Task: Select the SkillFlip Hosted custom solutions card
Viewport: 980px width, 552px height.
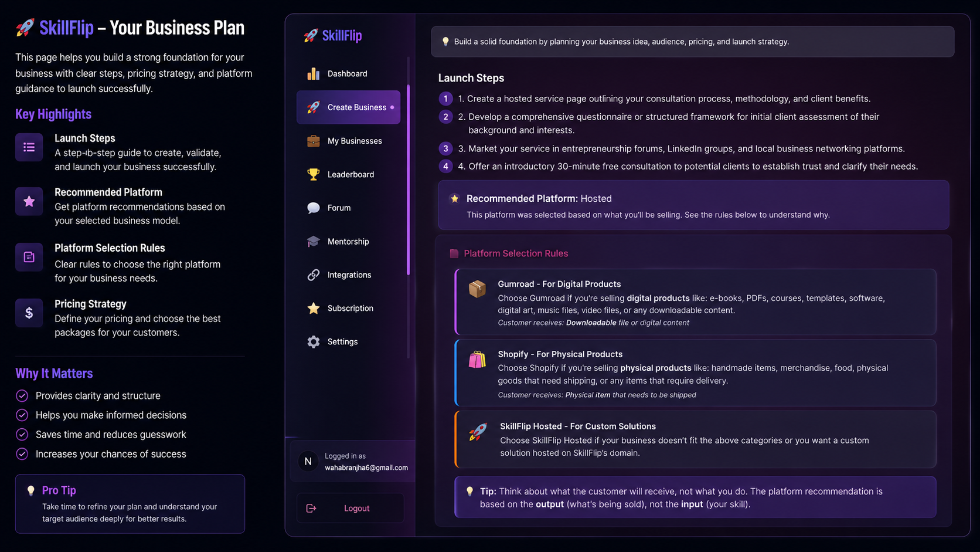Action: (x=695, y=439)
